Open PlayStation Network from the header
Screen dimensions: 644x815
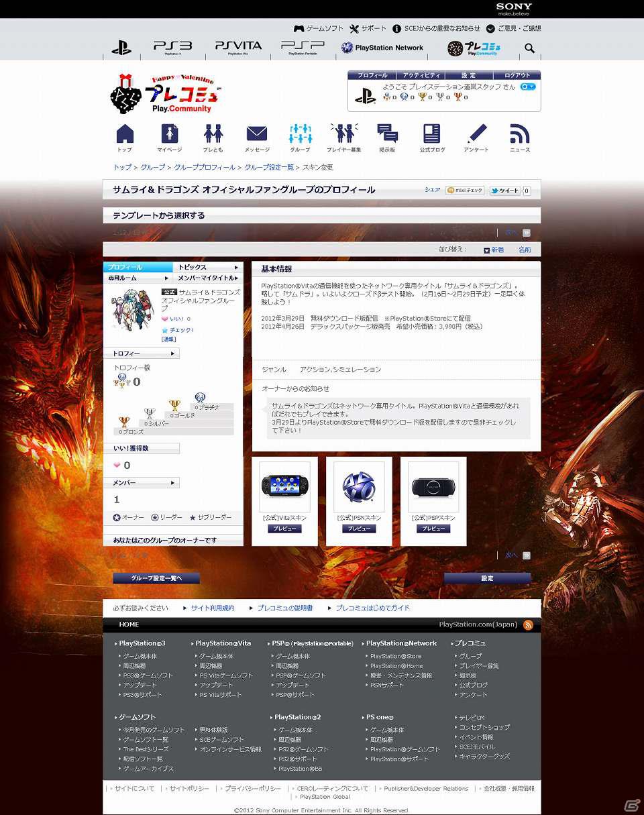(x=382, y=48)
